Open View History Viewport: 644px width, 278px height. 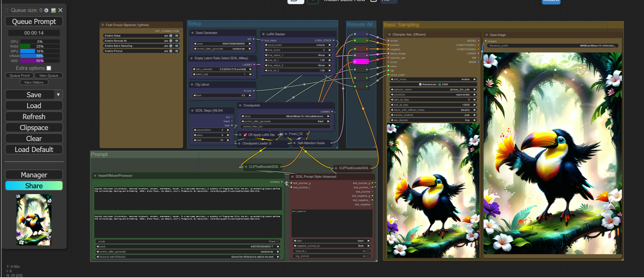(34, 83)
